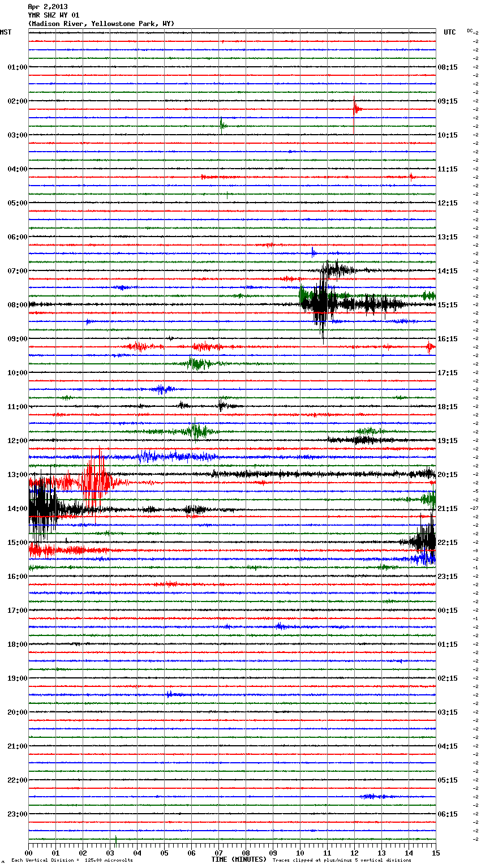Click the "15:15" UTC time label
Screen dimensions: 481x868
click(448, 305)
